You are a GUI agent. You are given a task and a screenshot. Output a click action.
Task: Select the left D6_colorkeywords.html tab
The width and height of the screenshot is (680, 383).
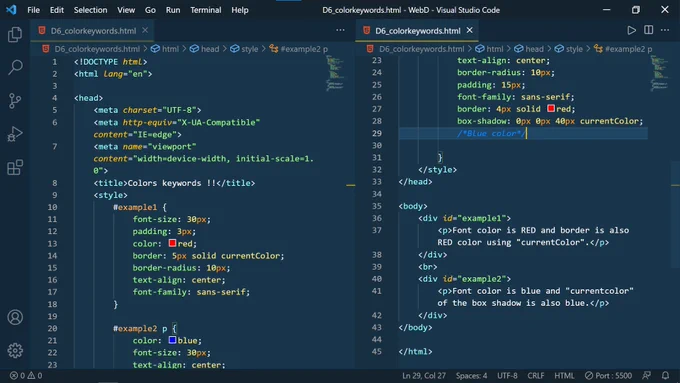tap(93, 31)
